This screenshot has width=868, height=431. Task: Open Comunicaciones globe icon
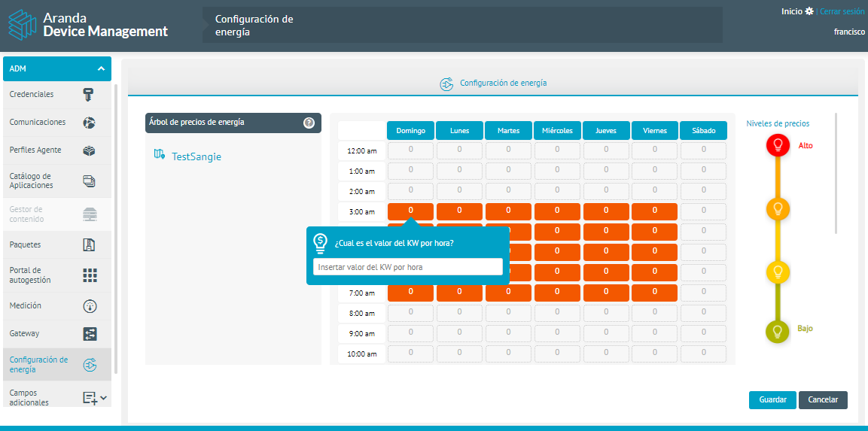coord(89,123)
